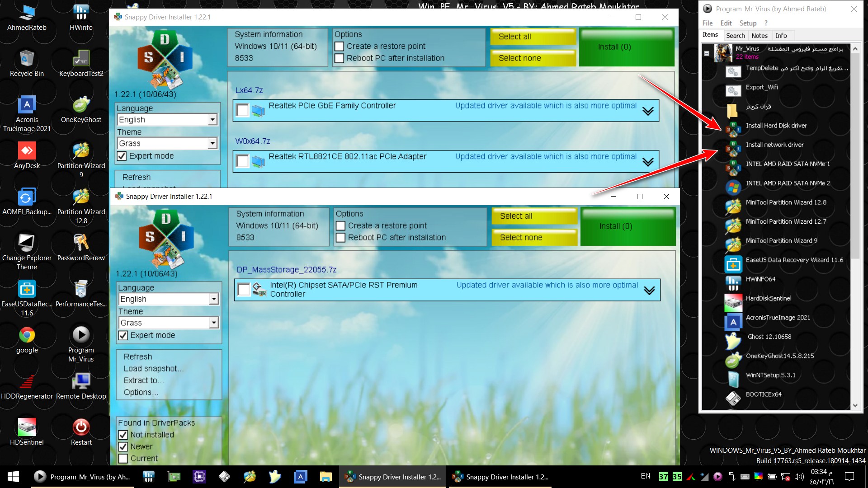
Task: Open the Windows Start button
Action: [13, 477]
